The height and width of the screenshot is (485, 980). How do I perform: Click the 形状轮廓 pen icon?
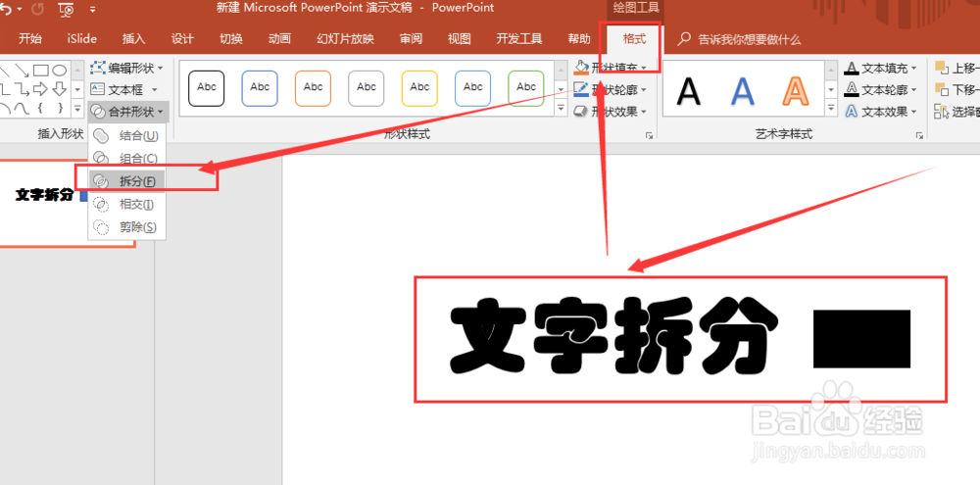tap(581, 89)
